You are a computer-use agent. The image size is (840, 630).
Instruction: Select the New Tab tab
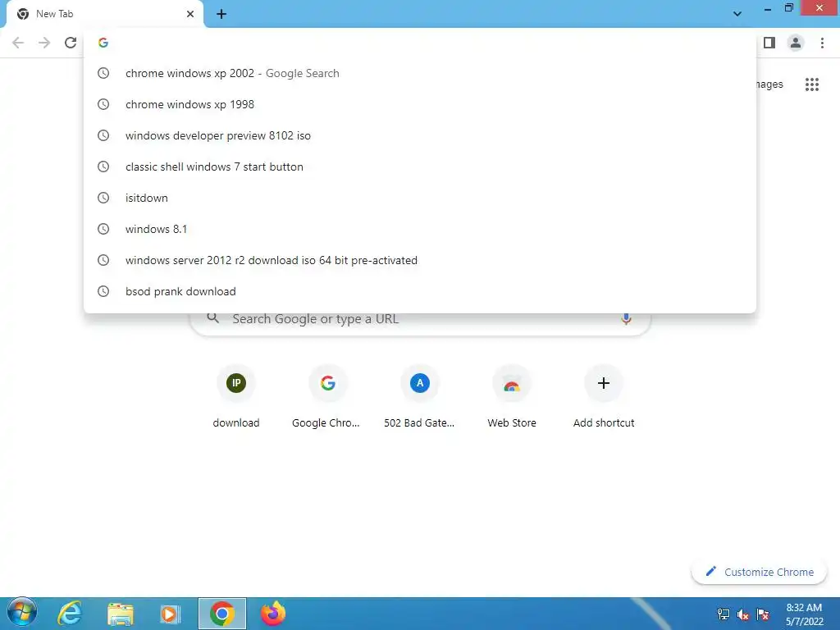[105, 14]
